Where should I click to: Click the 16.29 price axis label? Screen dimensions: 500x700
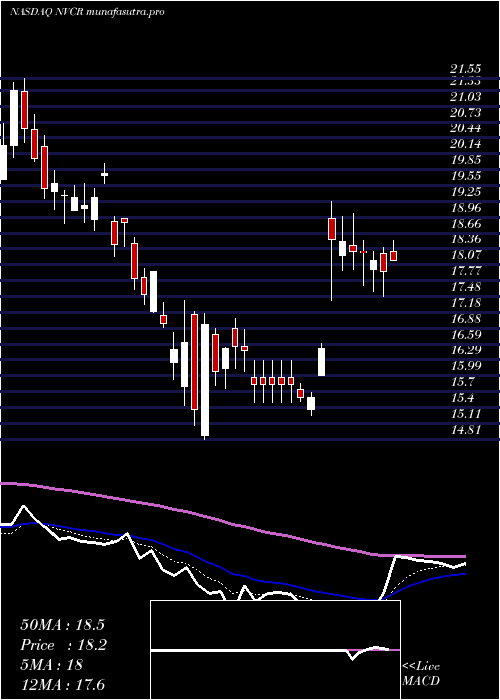click(x=466, y=350)
